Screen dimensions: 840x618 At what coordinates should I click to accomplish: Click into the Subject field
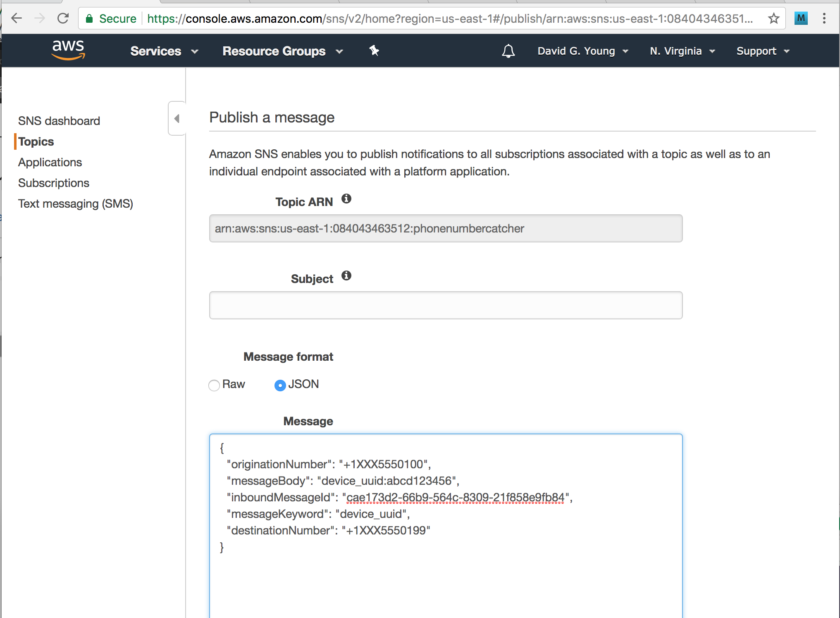coord(446,305)
